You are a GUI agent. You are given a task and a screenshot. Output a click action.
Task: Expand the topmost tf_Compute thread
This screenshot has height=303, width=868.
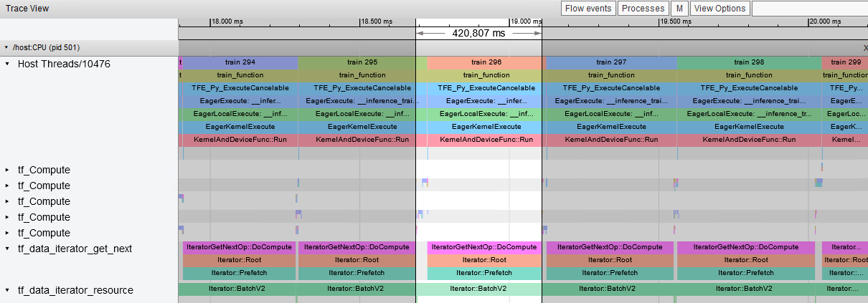(x=7, y=170)
